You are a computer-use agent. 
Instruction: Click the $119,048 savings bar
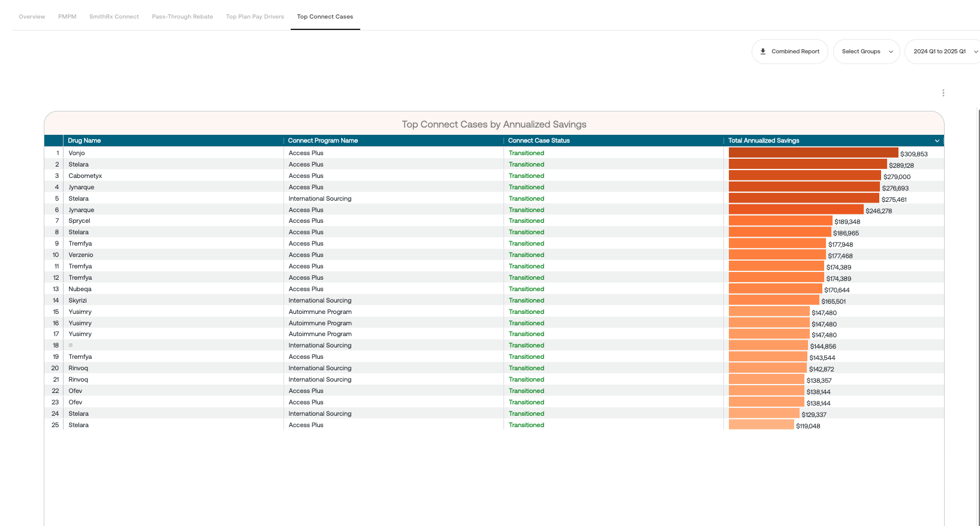click(x=761, y=425)
